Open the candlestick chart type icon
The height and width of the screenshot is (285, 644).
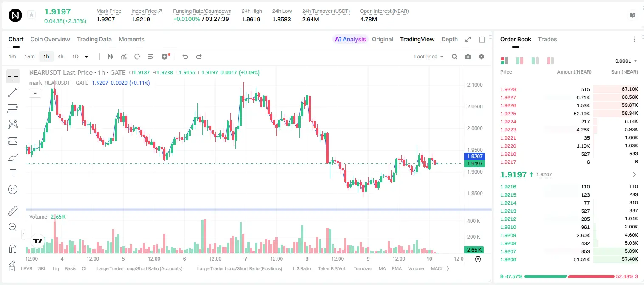[x=110, y=57]
